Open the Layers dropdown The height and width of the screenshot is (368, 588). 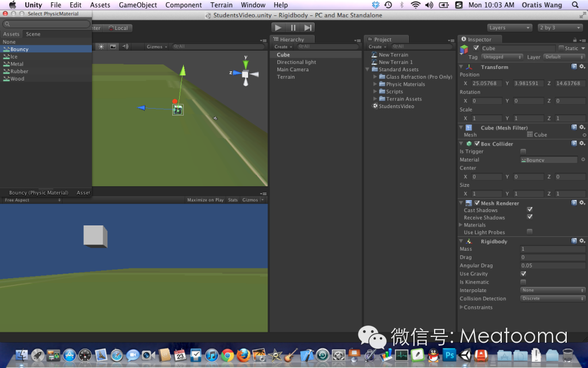(x=509, y=28)
